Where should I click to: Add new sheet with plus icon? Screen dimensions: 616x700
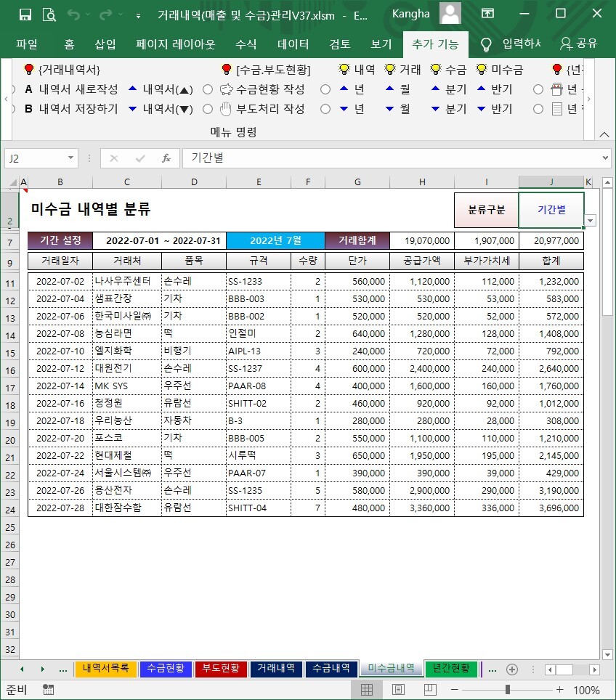pos(512,670)
